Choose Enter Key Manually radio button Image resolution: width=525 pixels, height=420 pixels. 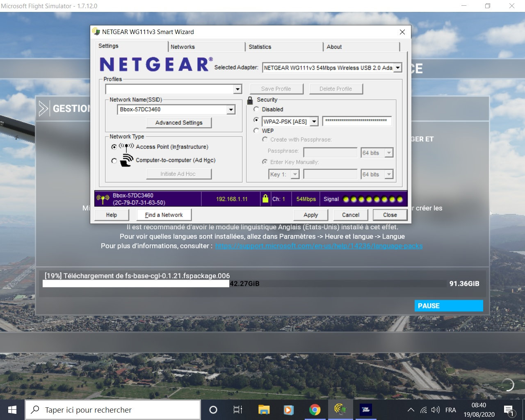coord(265,162)
